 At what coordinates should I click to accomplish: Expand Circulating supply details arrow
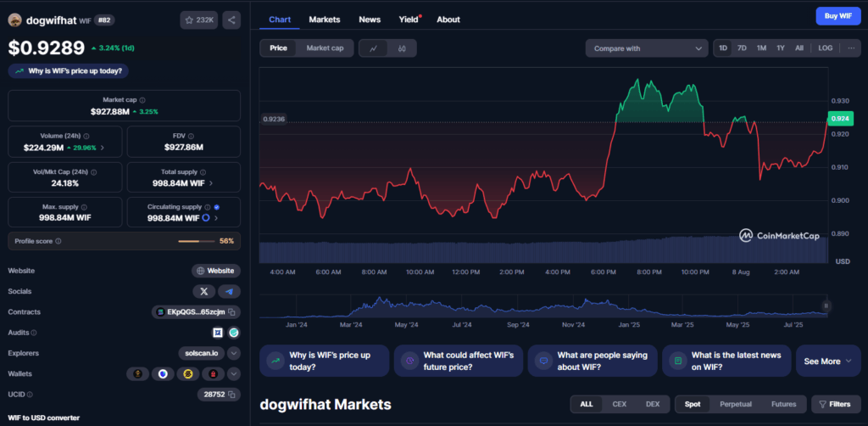pyautogui.click(x=215, y=218)
